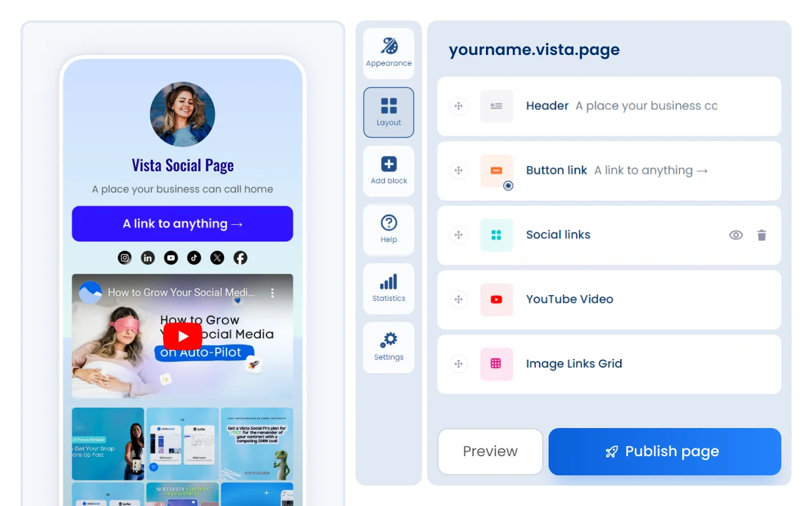Click the gecko image grid thumbnail
Screen dimensions: 812x506
point(257,444)
